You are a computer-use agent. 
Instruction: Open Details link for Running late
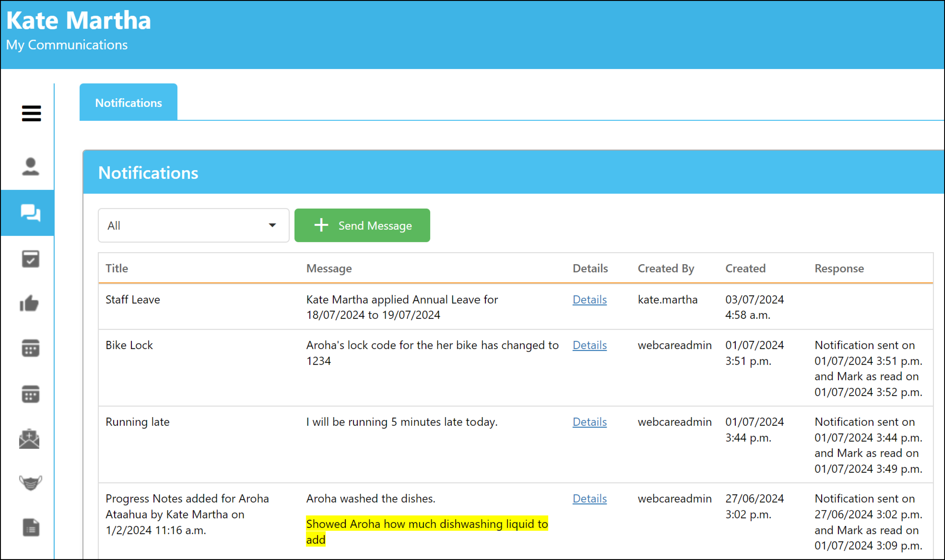[589, 422]
